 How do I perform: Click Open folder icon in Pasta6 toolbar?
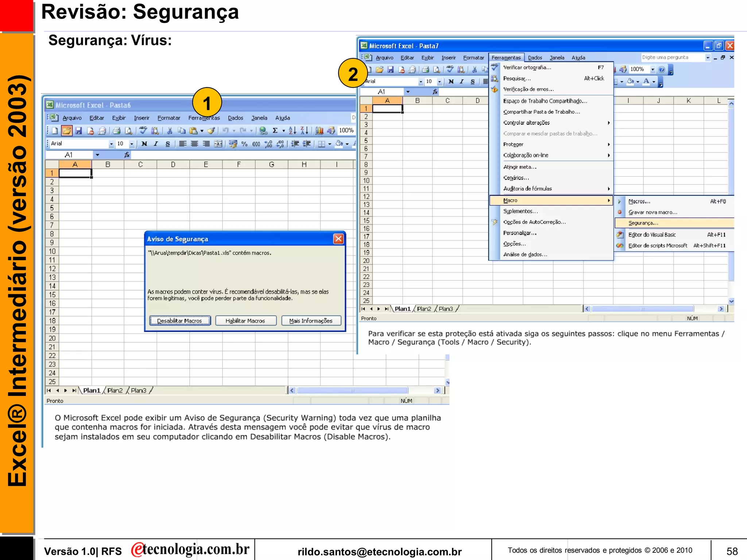coord(66,131)
